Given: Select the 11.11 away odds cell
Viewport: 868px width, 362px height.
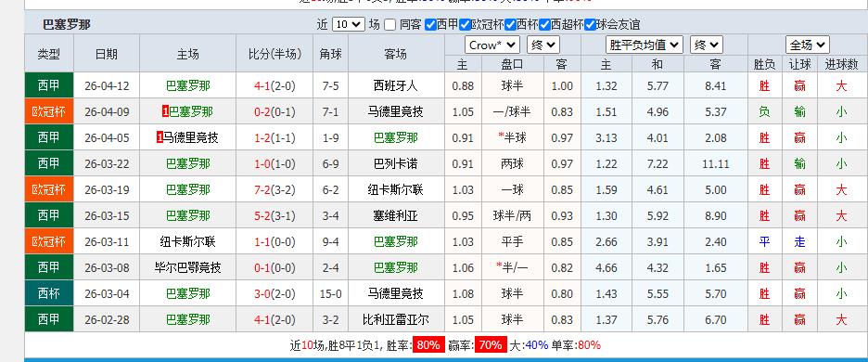Looking at the screenshot, I should coord(715,164).
